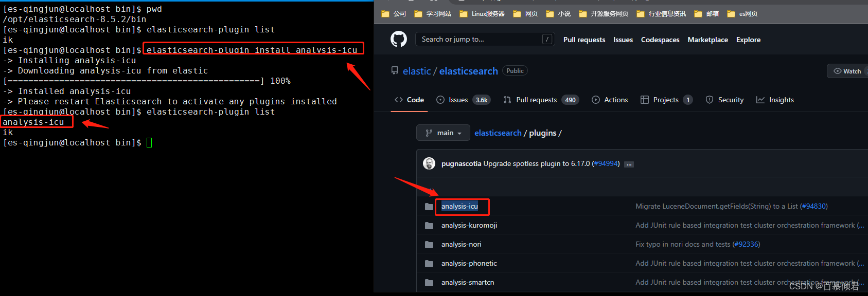This screenshot has height=296, width=868.
Task: Open Fix typo in nori docs commit
Action: pyautogui.click(x=683, y=244)
